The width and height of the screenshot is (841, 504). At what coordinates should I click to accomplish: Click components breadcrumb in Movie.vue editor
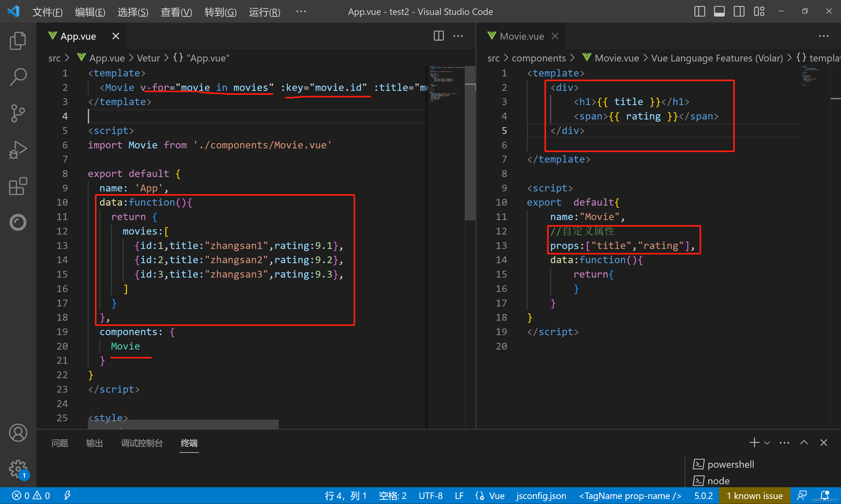538,58
